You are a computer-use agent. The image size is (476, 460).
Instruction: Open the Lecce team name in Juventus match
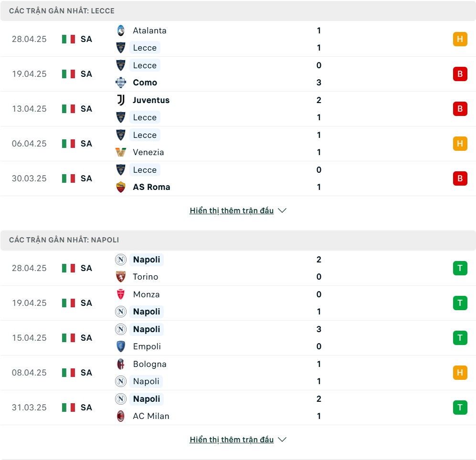[145, 117]
